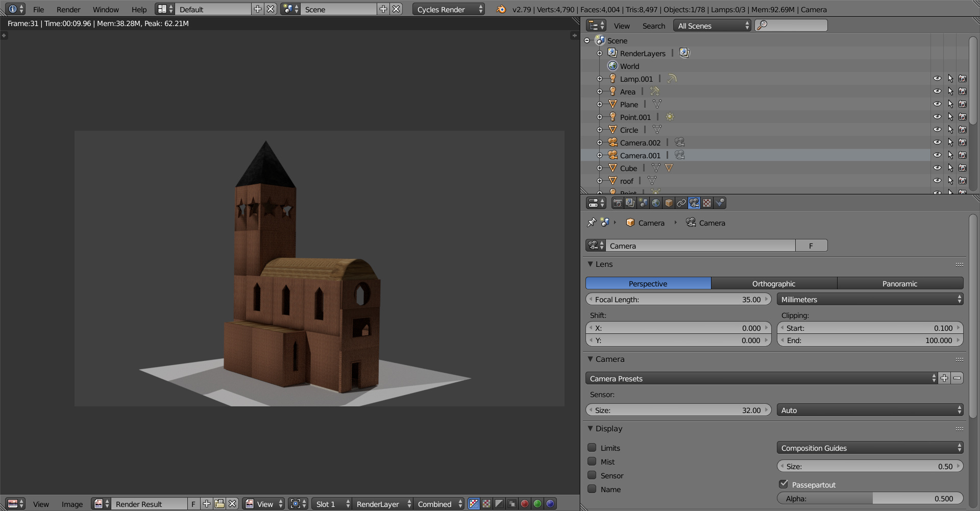Screen dimensions: 980x511
Task: Click the Clipping End value field
Action: pos(870,340)
